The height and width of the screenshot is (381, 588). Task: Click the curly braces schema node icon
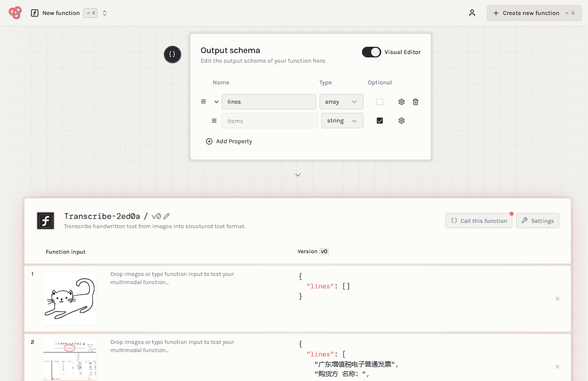[173, 54]
